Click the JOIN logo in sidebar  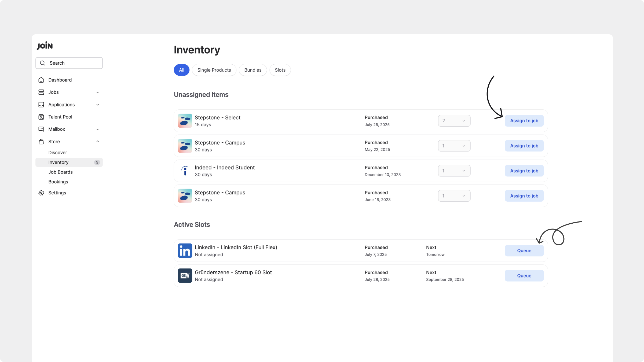pos(45,46)
